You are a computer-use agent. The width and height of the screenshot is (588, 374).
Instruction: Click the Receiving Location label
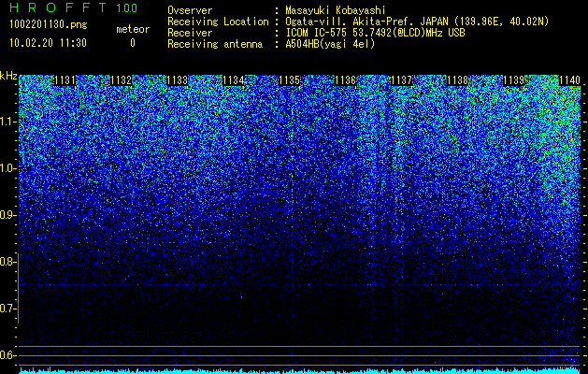click(x=218, y=22)
